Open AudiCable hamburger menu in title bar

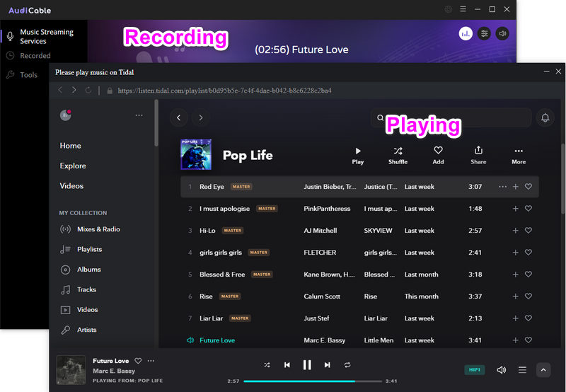pos(463,9)
